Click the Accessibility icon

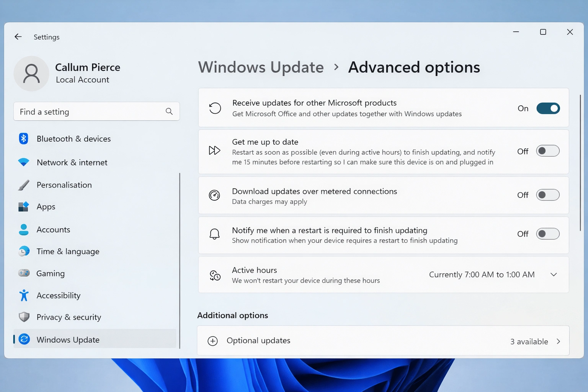(24, 295)
